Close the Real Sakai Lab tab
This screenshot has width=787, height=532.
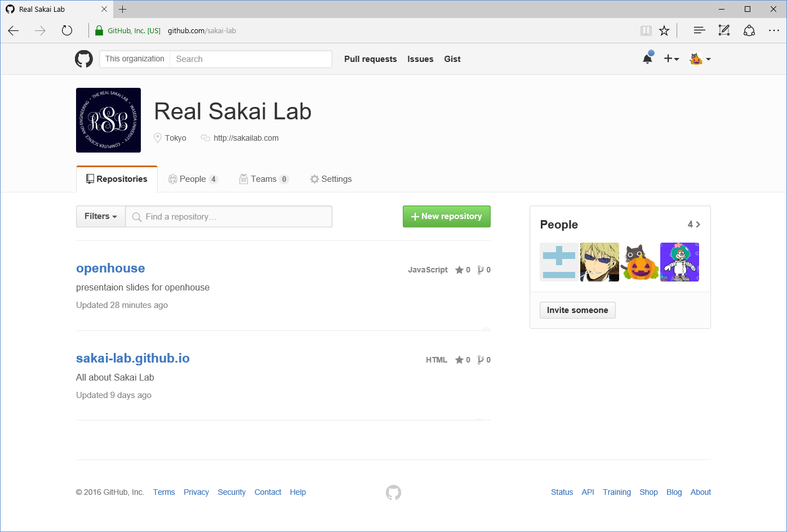104,9
